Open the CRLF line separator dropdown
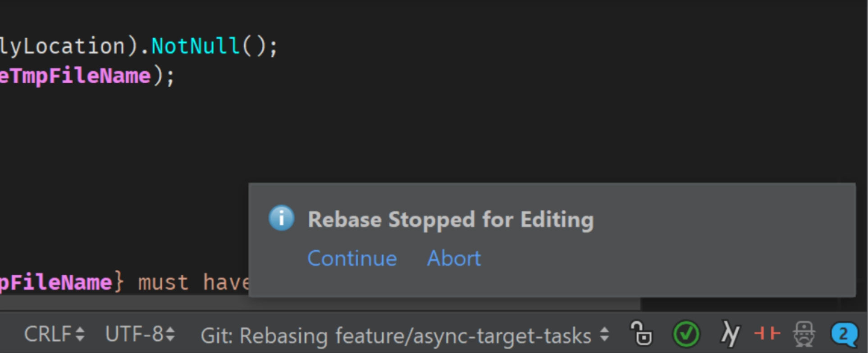 [x=54, y=334]
